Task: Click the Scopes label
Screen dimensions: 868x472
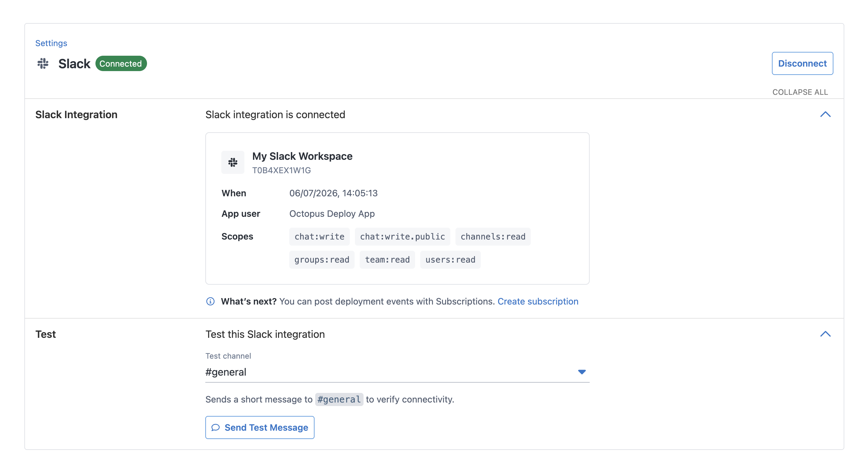Action: (x=237, y=237)
